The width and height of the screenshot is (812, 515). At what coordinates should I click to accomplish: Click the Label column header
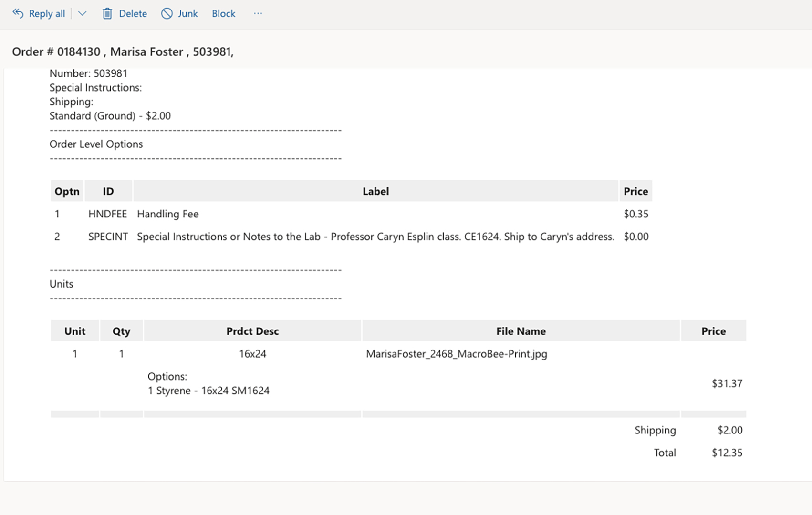[375, 191]
